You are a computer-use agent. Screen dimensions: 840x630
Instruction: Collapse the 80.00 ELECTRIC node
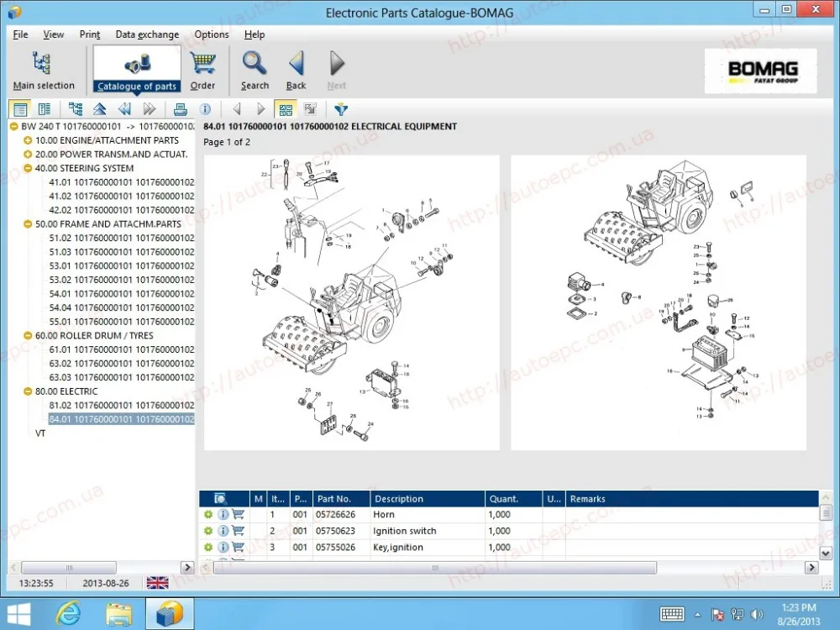click(x=28, y=391)
